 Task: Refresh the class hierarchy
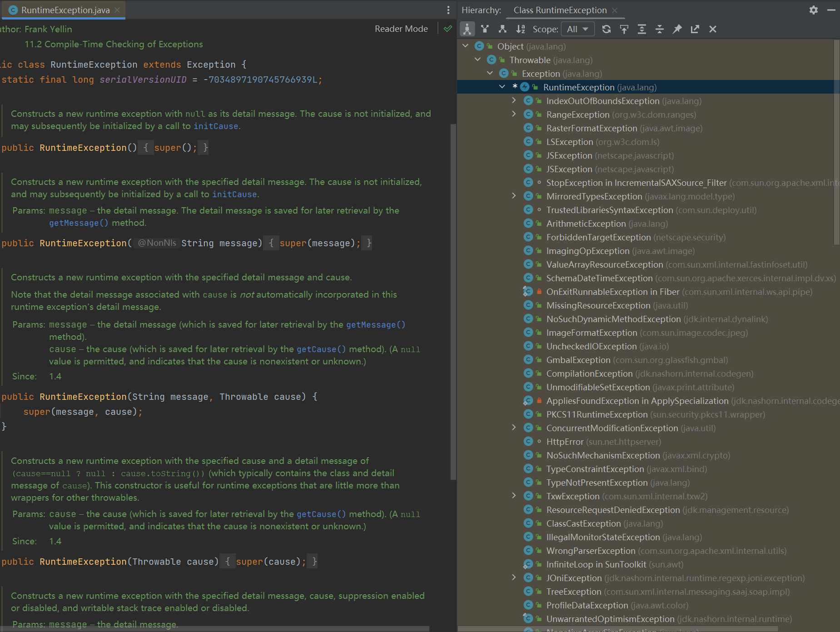pos(606,29)
